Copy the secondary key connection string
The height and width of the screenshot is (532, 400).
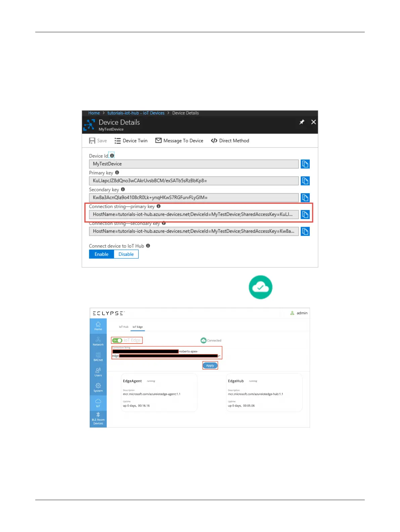click(305, 231)
